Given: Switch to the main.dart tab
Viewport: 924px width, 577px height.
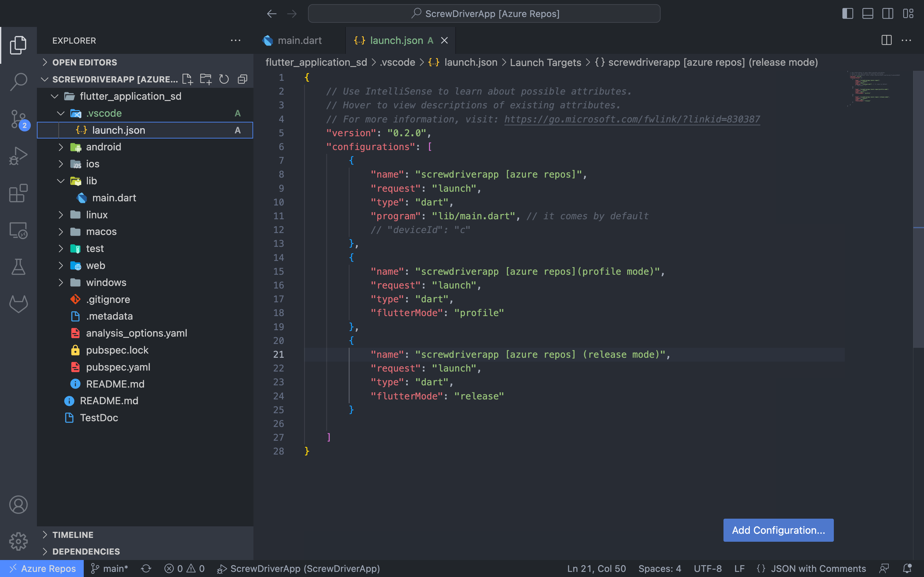Looking at the screenshot, I should click(x=299, y=40).
